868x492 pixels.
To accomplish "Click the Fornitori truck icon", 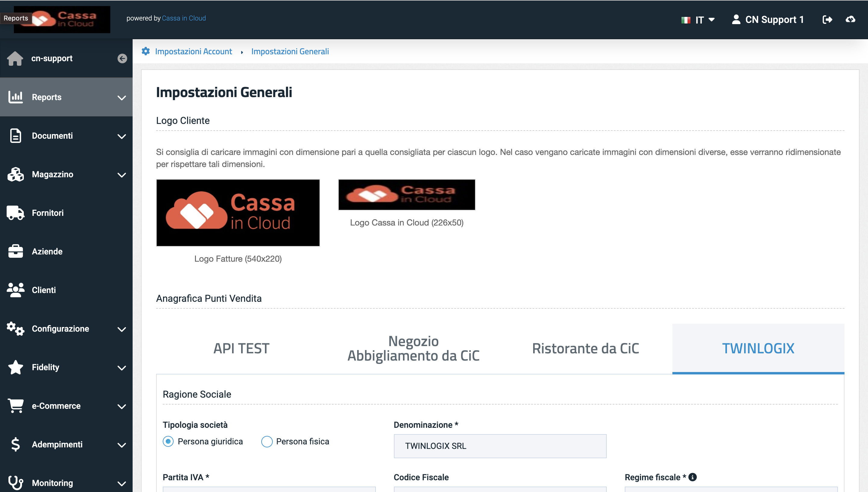I will tap(16, 213).
